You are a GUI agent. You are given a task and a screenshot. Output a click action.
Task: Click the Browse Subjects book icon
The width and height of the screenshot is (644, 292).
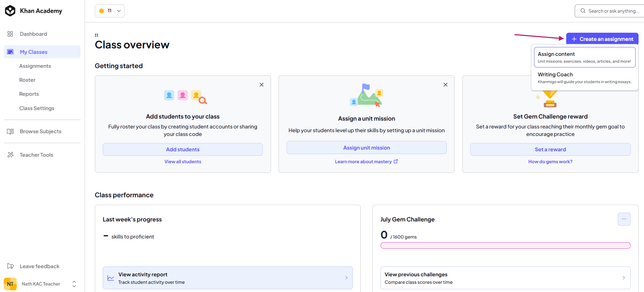click(10, 132)
